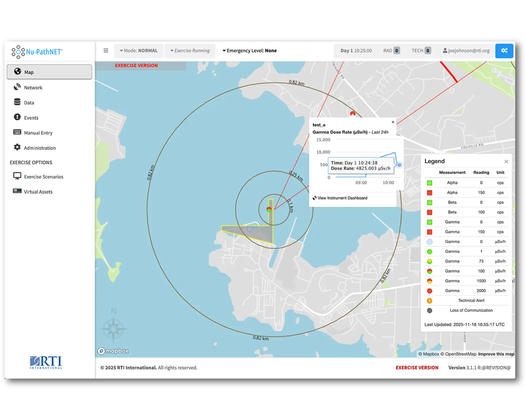Click the Virtual Assets device icon
525x420 pixels.
pyautogui.click(x=17, y=191)
